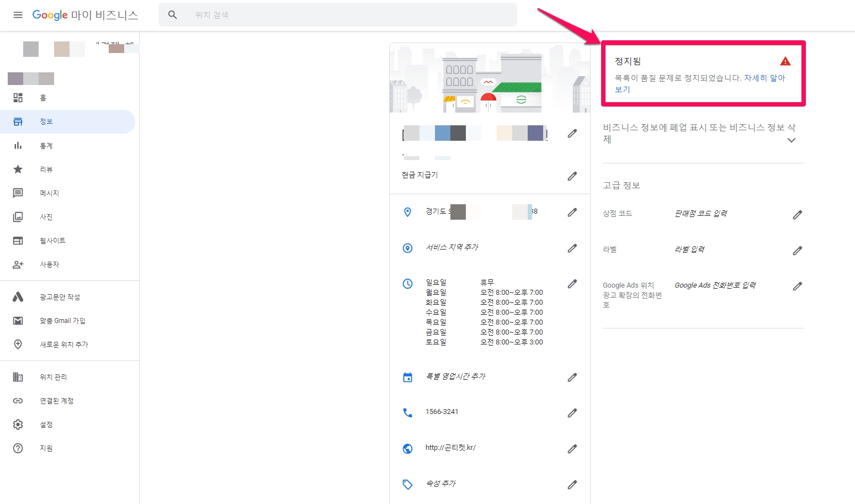The width and height of the screenshot is (855, 504).
Task: Click 속성 추가 row
Action: click(x=440, y=484)
